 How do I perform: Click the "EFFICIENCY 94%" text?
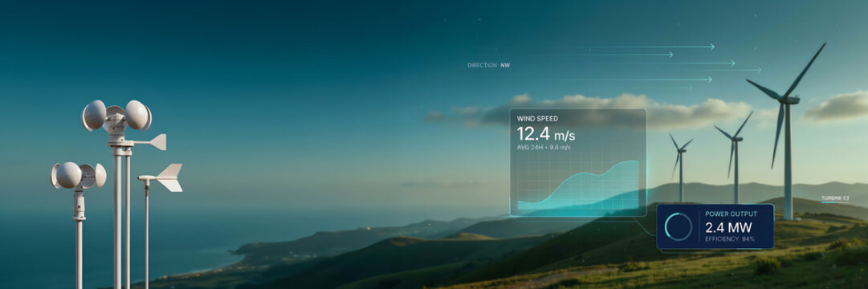(730, 239)
